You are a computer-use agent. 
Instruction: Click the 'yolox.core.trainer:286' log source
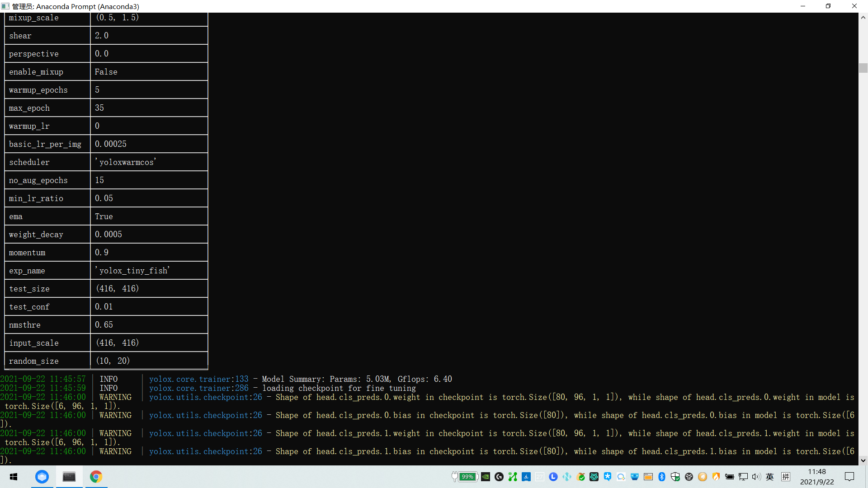coord(199,388)
